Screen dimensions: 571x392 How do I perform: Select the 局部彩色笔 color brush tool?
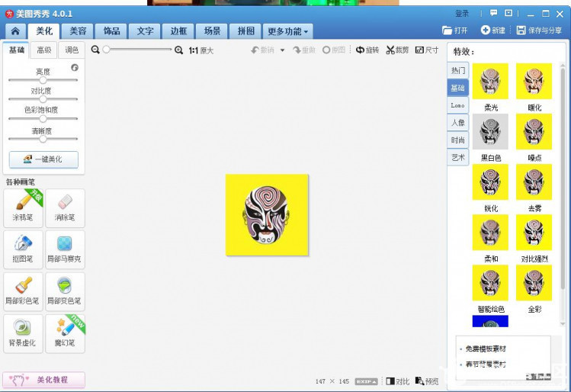point(24,291)
